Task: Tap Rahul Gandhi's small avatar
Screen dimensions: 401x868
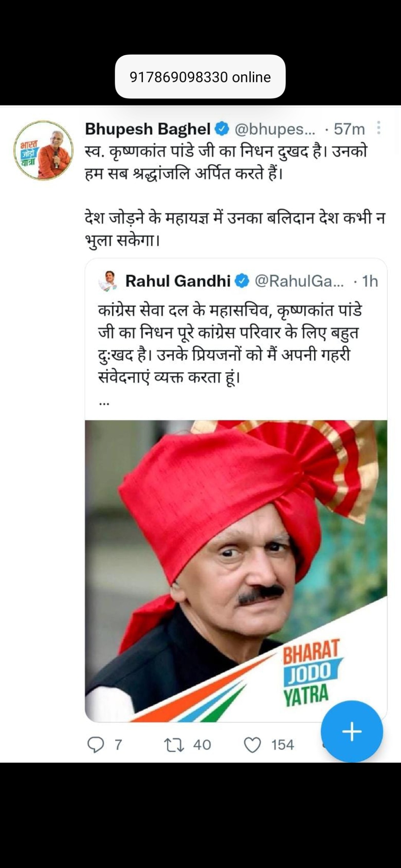Action: pyautogui.click(x=108, y=281)
